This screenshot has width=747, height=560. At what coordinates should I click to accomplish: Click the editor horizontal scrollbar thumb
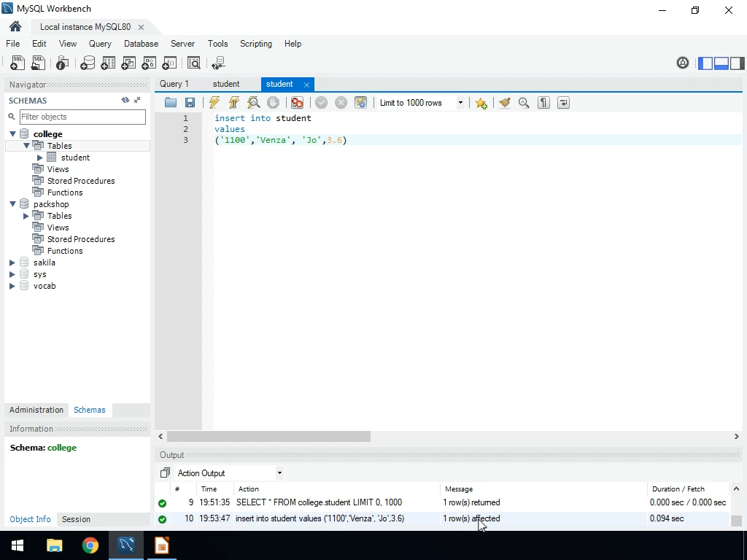click(x=268, y=436)
